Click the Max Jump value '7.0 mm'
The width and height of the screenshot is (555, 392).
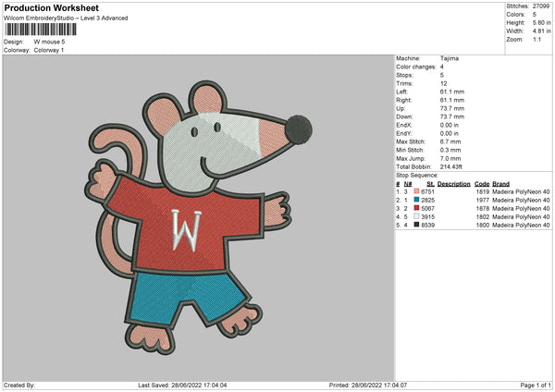450,158
